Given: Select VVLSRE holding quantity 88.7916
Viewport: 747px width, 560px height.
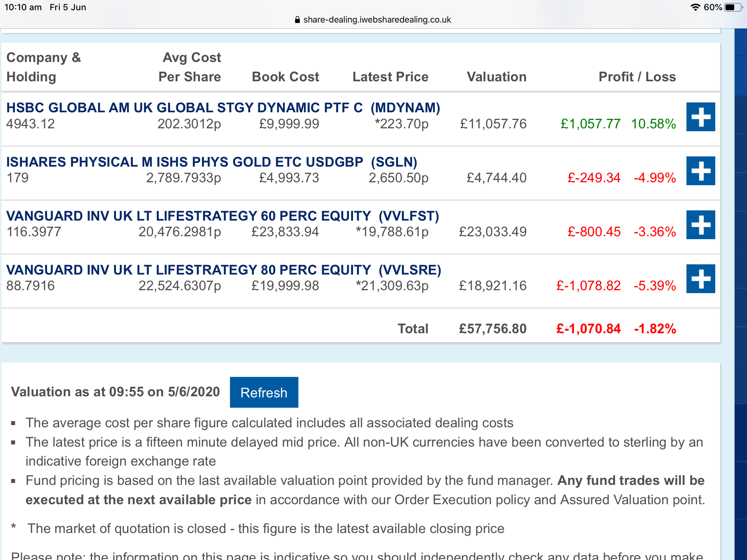Looking at the screenshot, I should pyautogui.click(x=31, y=286).
